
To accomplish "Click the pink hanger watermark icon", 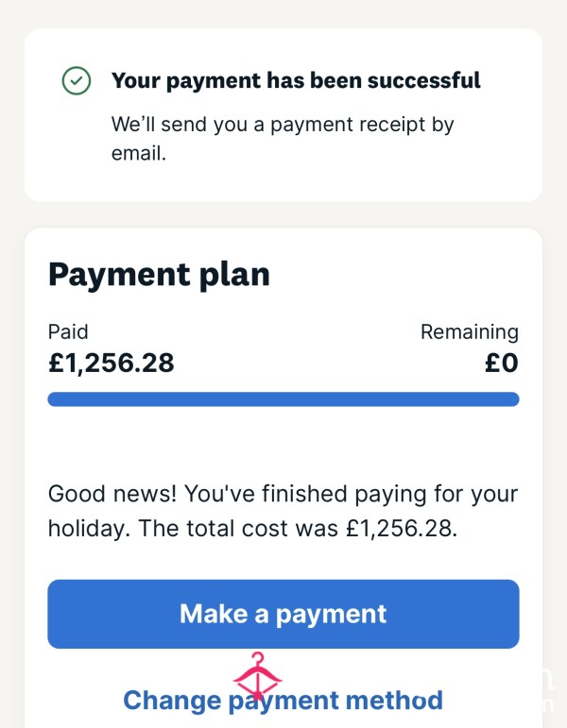I will point(257,676).
